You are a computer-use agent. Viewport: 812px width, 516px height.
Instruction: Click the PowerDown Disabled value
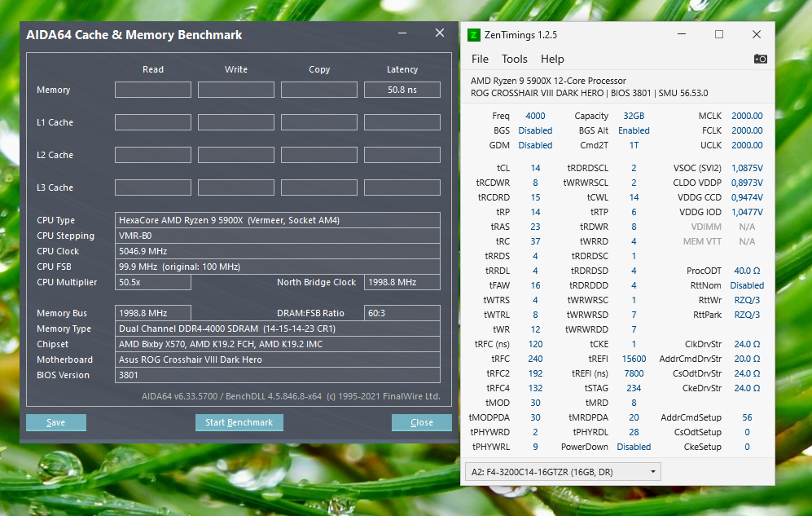634,447
